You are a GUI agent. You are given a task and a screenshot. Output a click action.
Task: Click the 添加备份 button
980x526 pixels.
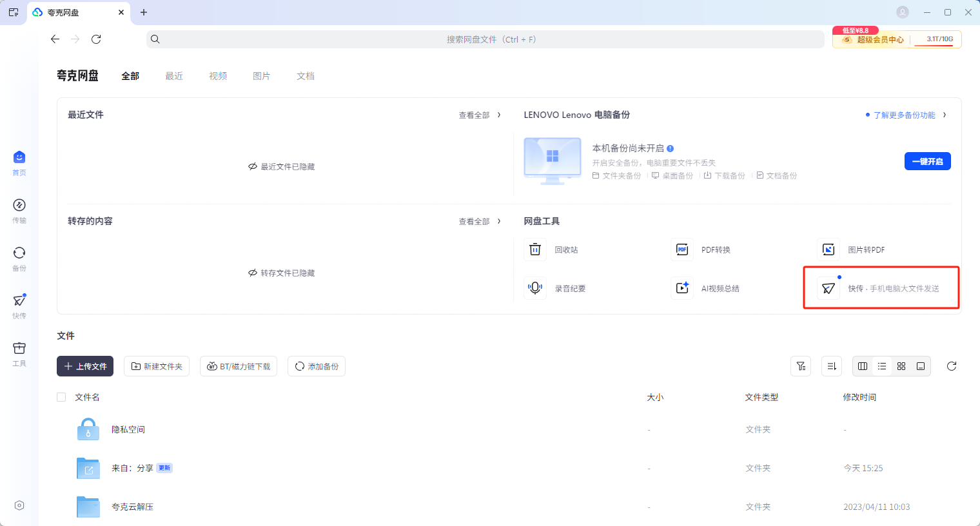tap(317, 366)
